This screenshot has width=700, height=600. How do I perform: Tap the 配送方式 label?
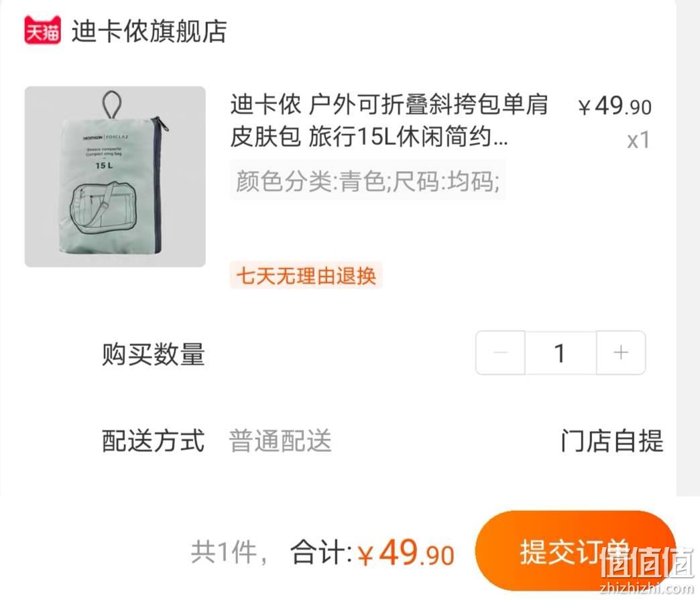pos(153,440)
